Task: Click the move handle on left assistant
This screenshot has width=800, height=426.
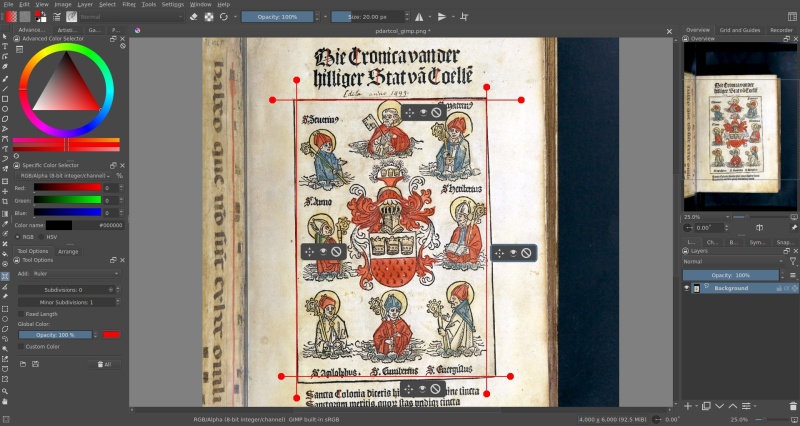Action: point(309,252)
